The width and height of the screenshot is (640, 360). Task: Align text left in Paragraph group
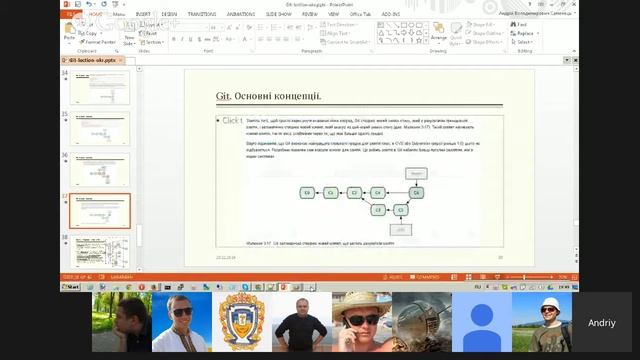pos(261,39)
